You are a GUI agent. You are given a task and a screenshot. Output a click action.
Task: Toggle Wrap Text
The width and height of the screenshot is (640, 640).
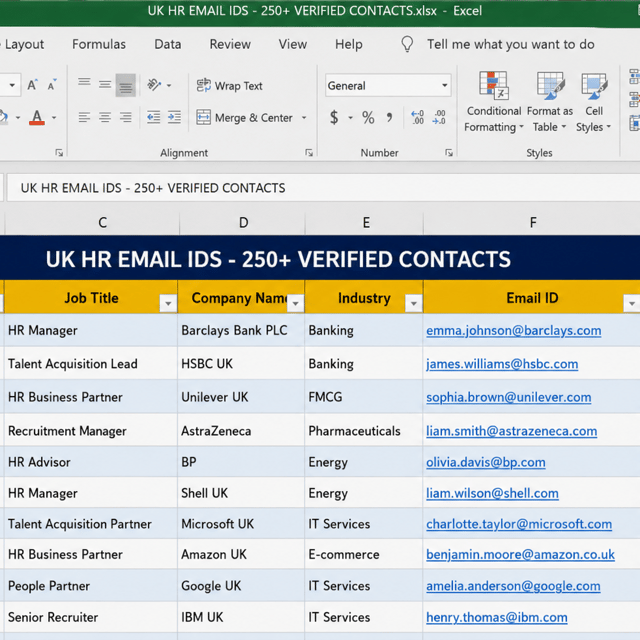coord(229,85)
